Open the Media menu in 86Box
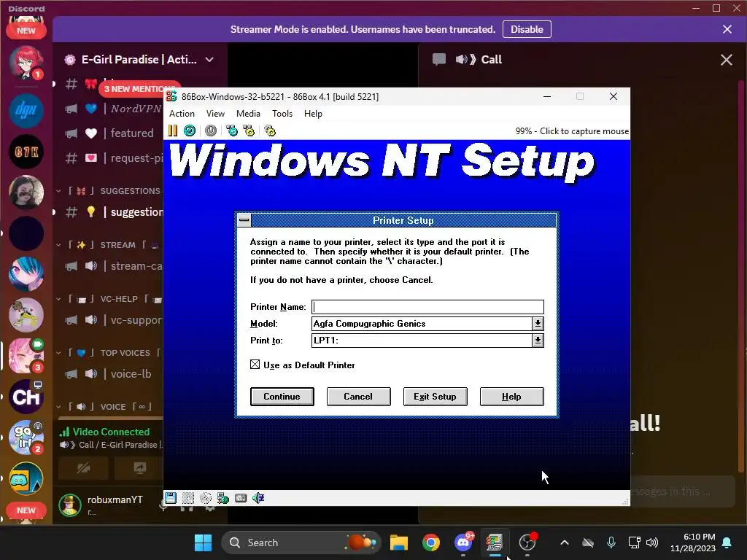This screenshot has width=747, height=560. (248, 113)
